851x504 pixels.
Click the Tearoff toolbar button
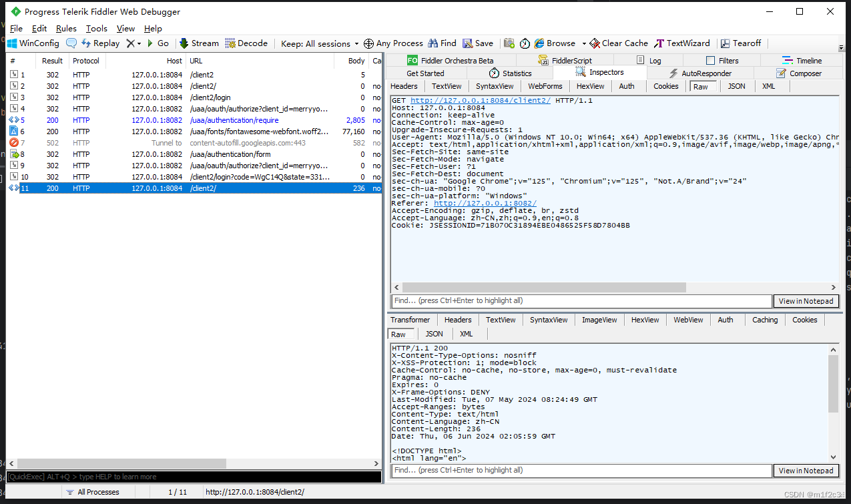[741, 43]
